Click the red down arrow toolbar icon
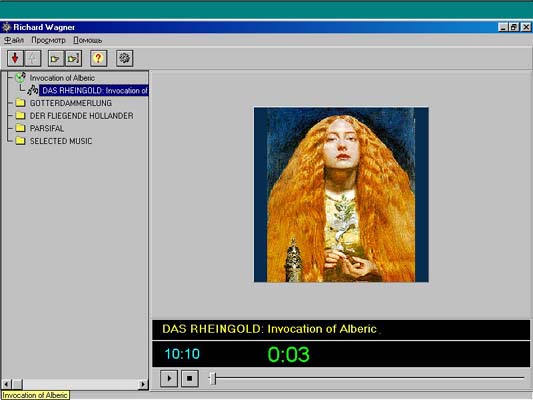 (15, 58)
